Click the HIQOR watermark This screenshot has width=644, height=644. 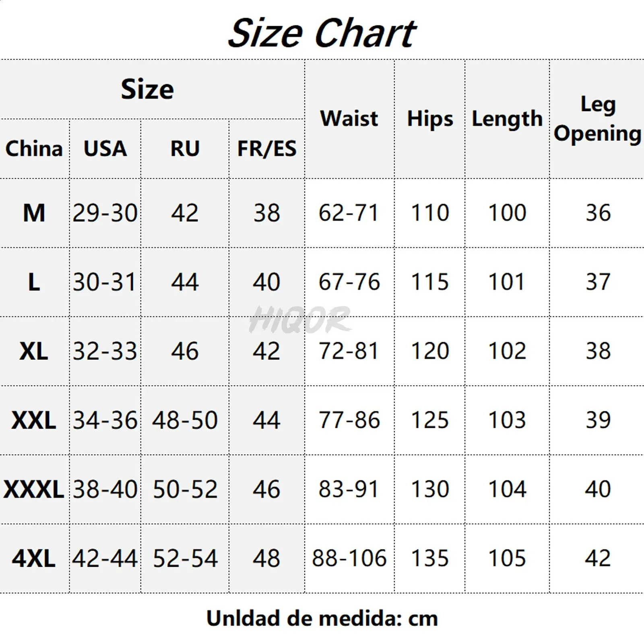(300, 320)
